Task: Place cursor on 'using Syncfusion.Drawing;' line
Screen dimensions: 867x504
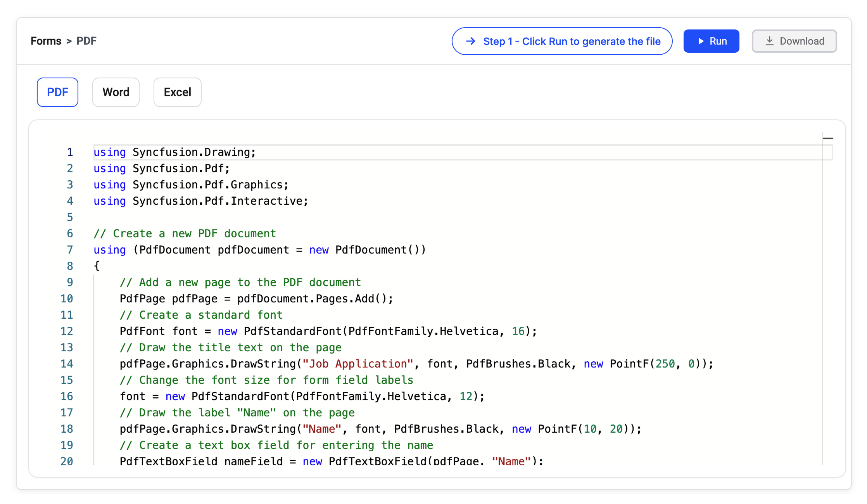Action: point(174,152)
